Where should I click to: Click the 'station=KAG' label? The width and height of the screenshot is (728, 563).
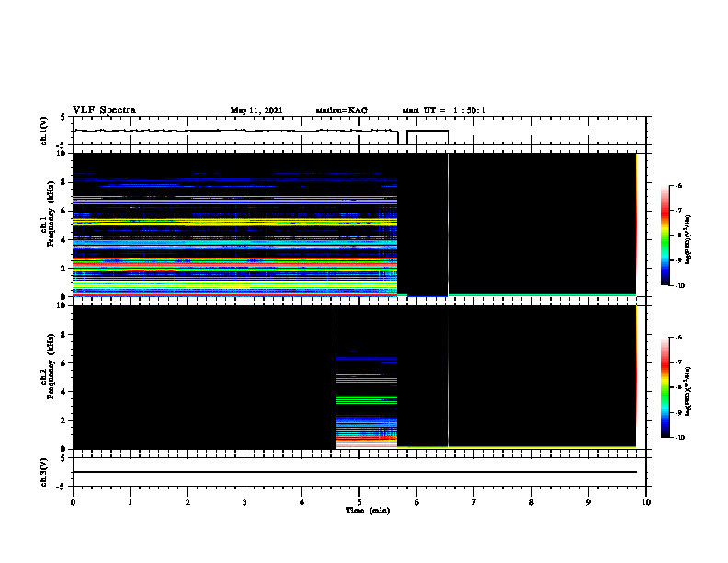(342, 110)
